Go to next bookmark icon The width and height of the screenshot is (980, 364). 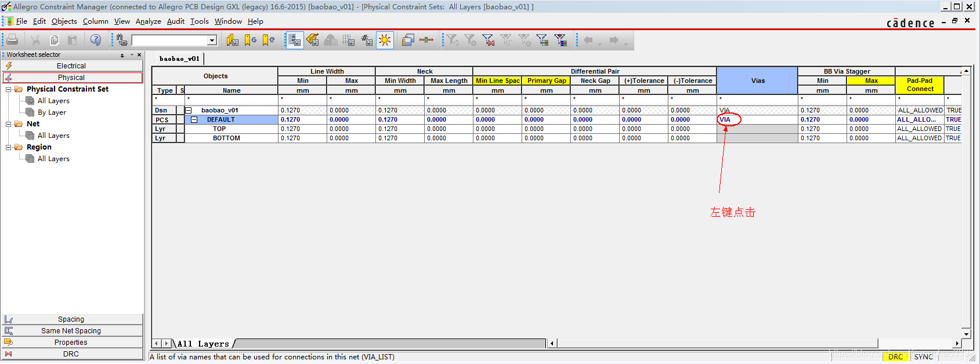(x=250, y=40)
